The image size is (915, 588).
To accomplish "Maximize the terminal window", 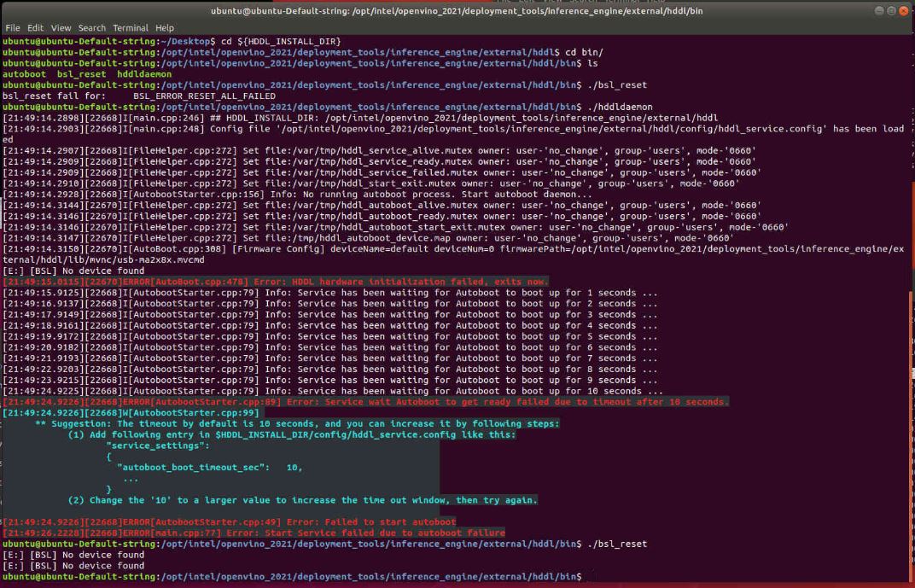I will [891, 11].
